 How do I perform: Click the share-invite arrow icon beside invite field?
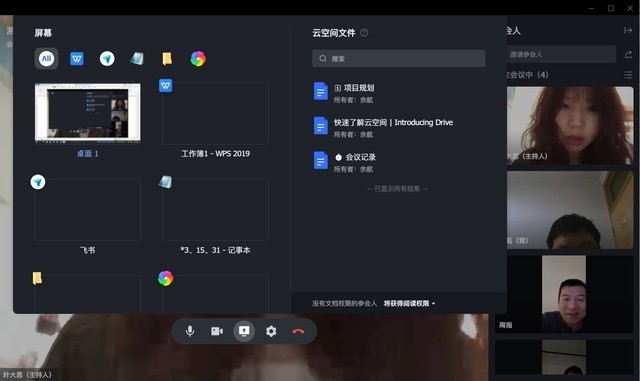click(x=628, y=54)
